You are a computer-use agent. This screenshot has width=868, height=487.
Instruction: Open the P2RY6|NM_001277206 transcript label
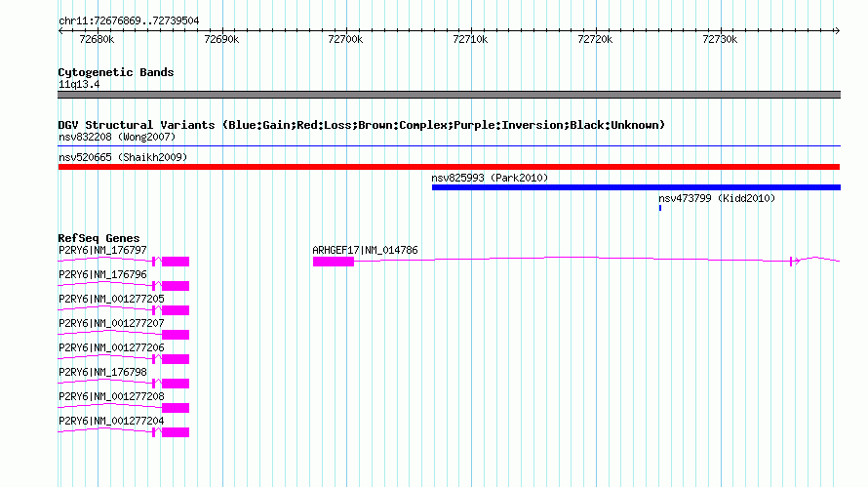(x=111, y=347)
